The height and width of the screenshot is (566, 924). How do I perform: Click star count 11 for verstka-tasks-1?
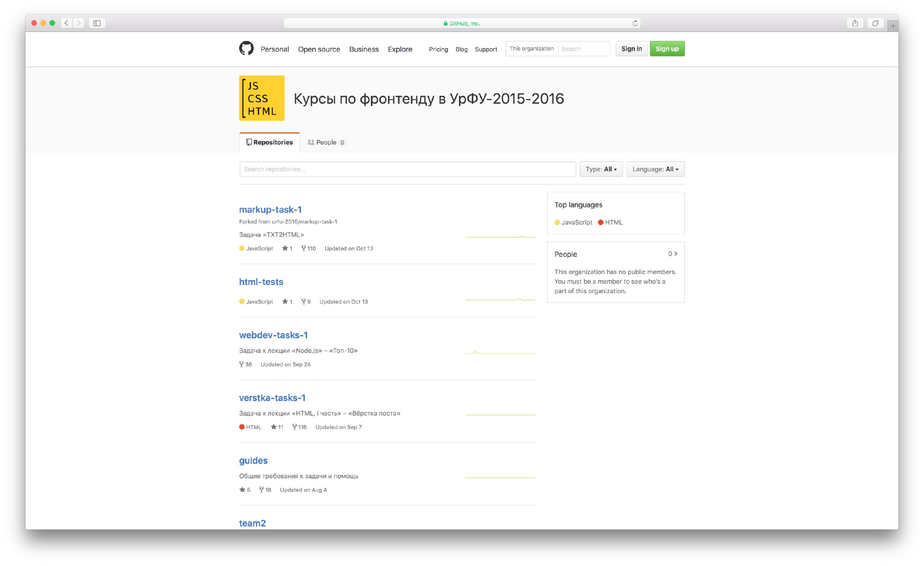coord(277,427)
